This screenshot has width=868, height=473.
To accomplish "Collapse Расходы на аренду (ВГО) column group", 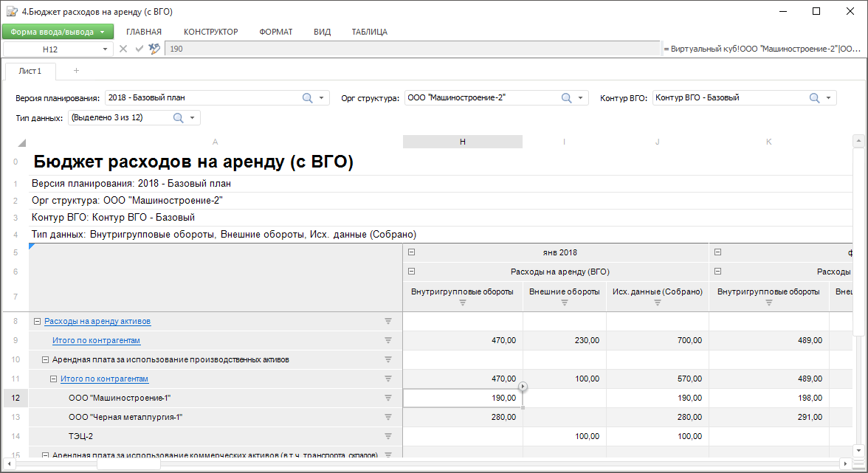I will 412,272.
